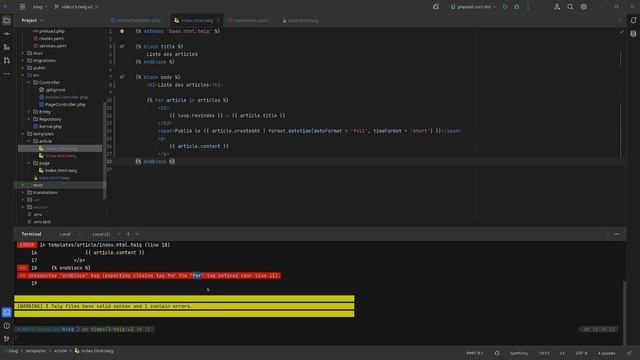Switch to the translations yaml editor tab

[249, 20]
